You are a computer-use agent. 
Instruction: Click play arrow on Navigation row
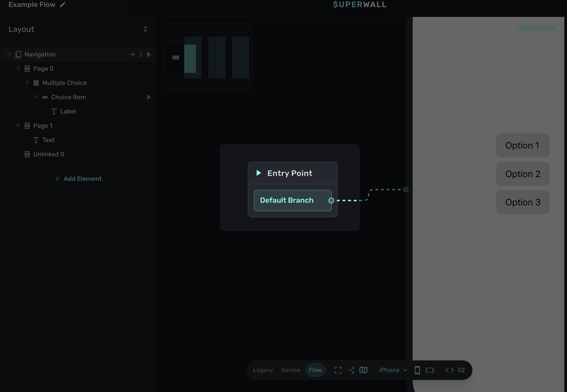coord(149,54)
